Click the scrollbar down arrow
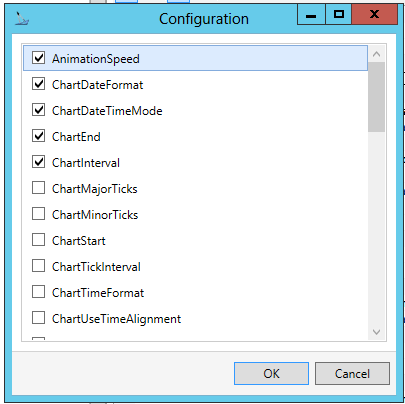The image size is (405, 404). tap(377, 332)
